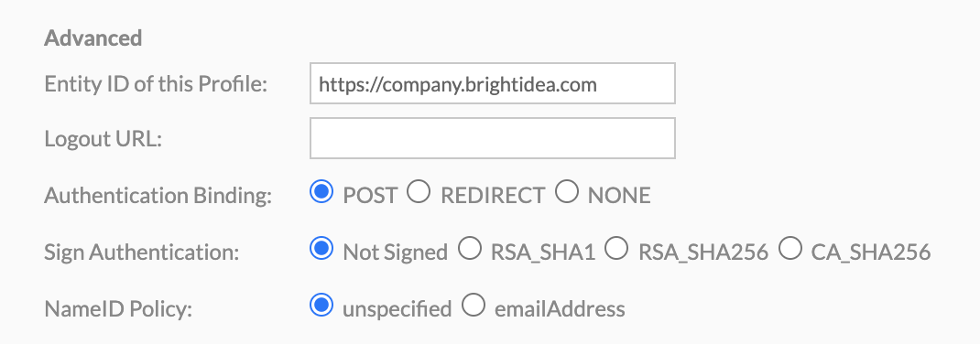Click the 'REDIRECT' option text label

pyautogui.click(x=493, y=196)
